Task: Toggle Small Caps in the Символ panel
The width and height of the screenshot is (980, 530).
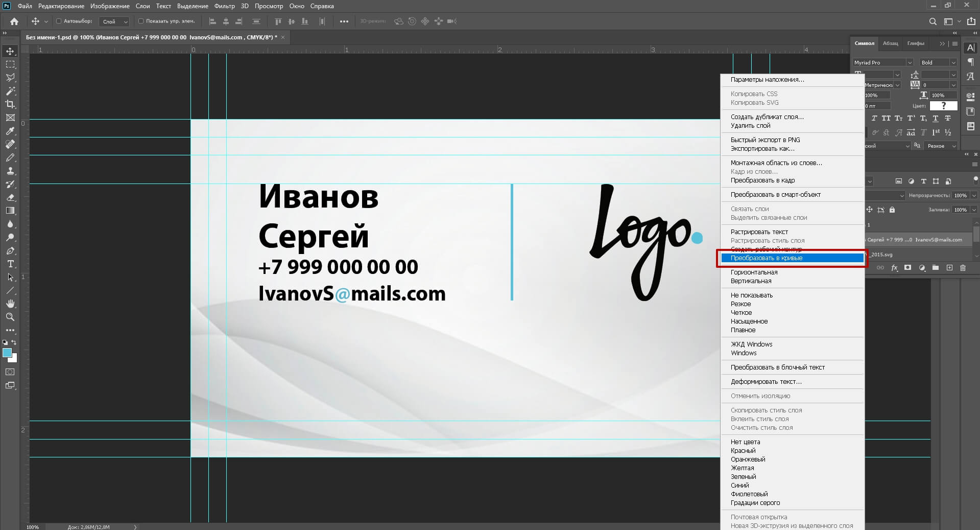Action: pos(898,118)
